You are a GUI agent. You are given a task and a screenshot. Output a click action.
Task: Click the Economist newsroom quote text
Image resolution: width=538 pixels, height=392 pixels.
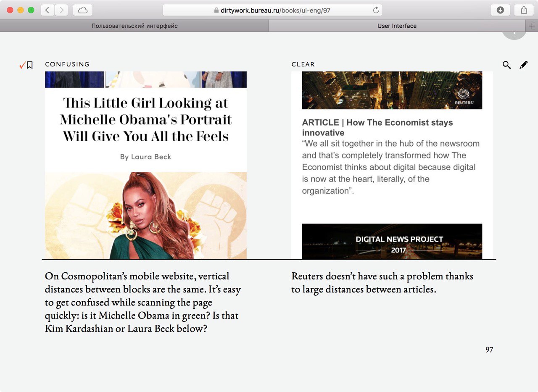tap(391, 167)
